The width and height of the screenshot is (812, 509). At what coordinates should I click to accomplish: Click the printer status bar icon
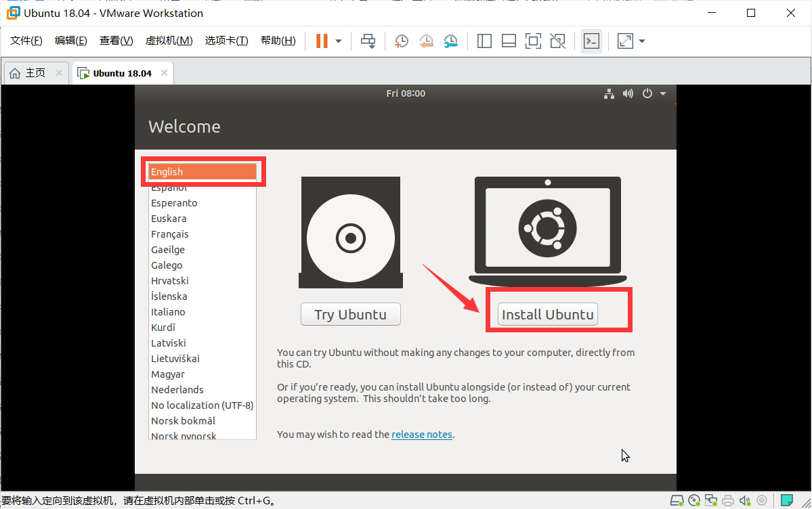[728, 500]
